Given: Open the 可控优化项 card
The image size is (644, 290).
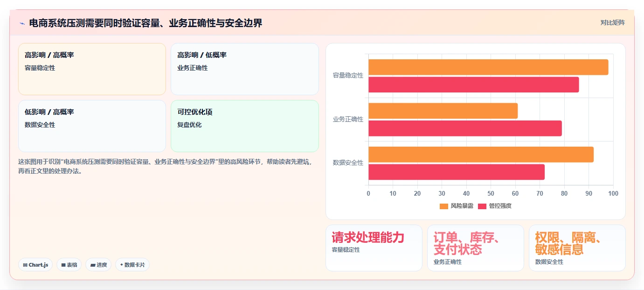Looking at the screenshot, I should tap(245, 126).
